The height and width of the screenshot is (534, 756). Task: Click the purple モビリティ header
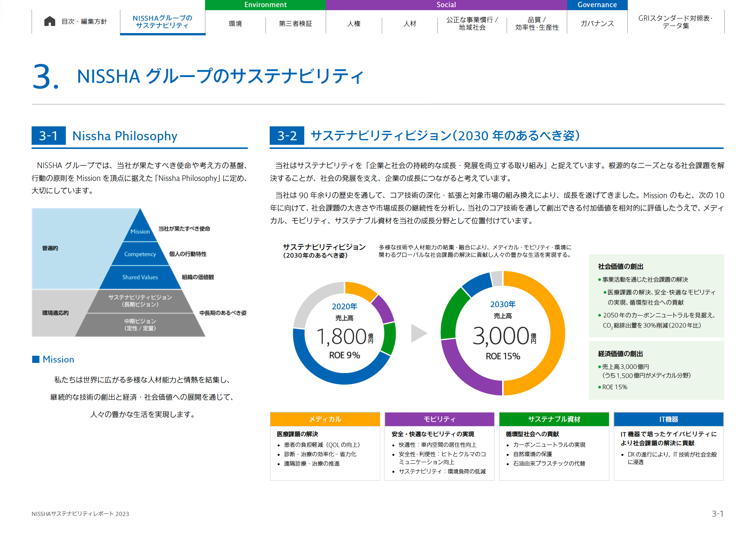coord(439,419)
